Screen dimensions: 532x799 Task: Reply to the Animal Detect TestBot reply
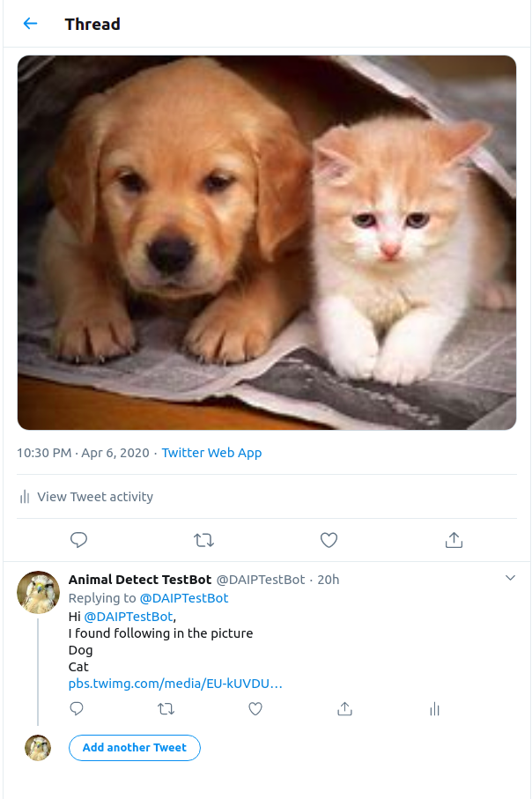click(77, 709)
